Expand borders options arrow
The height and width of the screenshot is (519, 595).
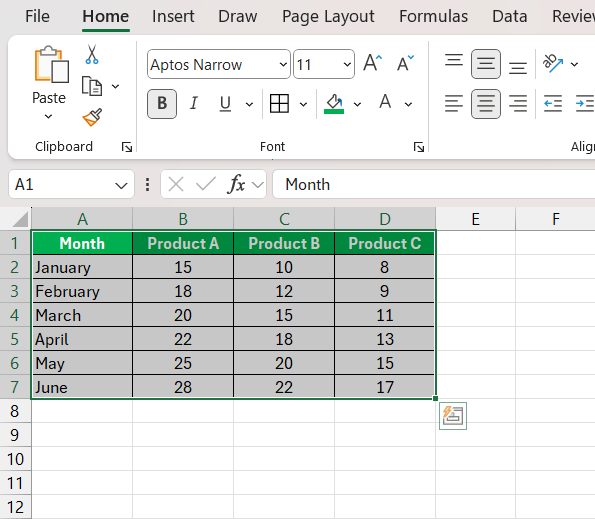pyautogui.click(x=304, y=104)
